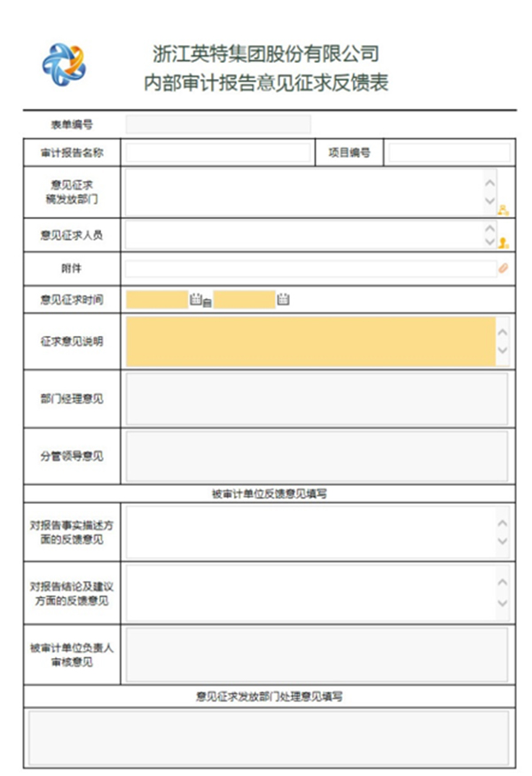Click the 表单编号 field at top
Screen dimensions: 532x776
[x=218, y=124]
